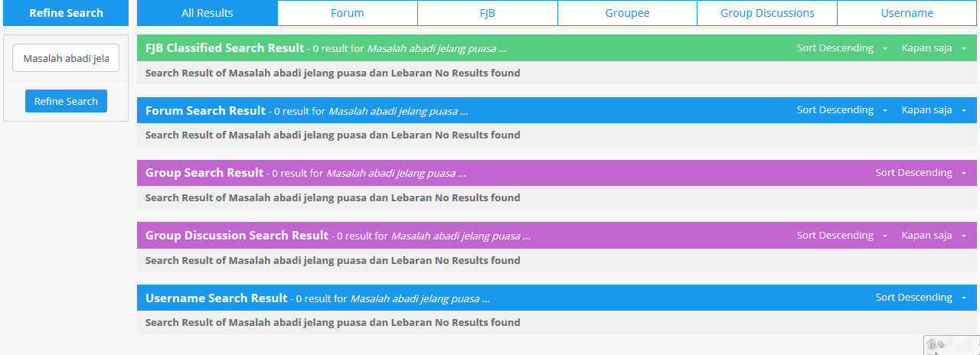
Task: Click the Forum Search Result heading
Action: coord(206,111)
